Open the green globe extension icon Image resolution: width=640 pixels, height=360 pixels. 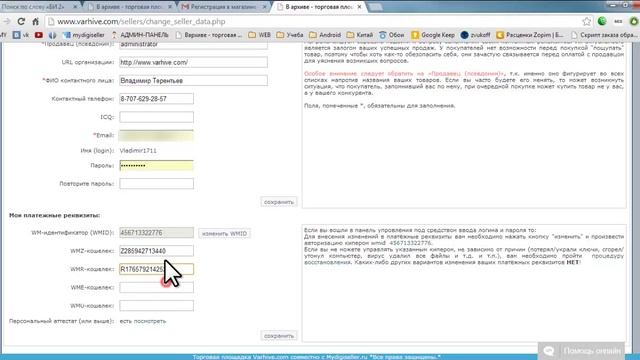pyautogui.click(x=602, y=21)
